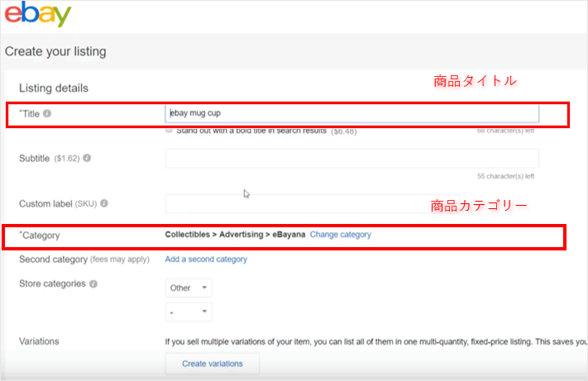
Task: Follow the 'Change category' link
Action: pos(341,235)
